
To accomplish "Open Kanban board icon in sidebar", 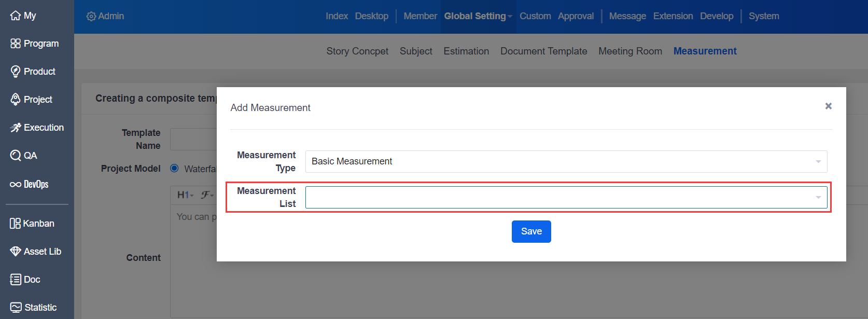I will click(15, 224).
